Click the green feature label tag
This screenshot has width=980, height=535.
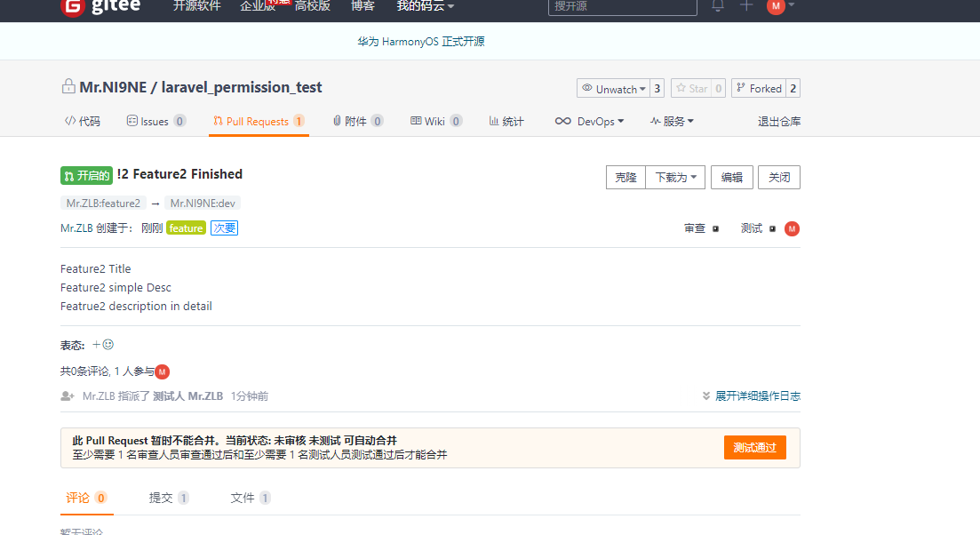pos(186,228)
